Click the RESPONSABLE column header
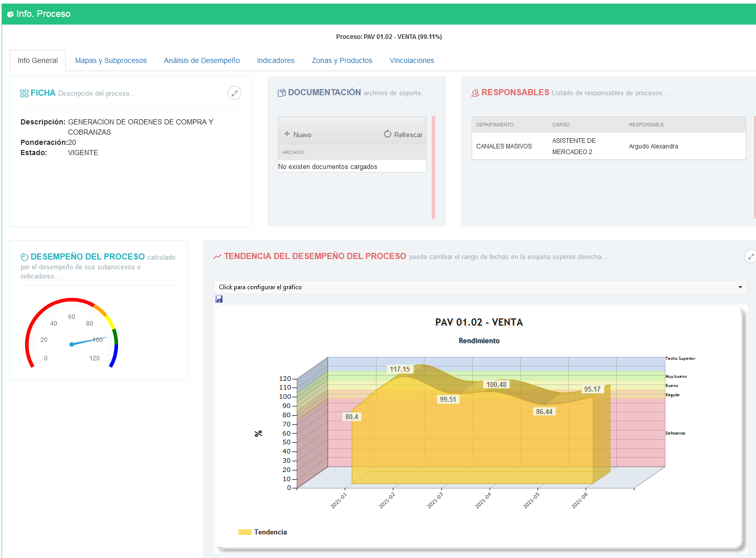 tap(647, 125)
